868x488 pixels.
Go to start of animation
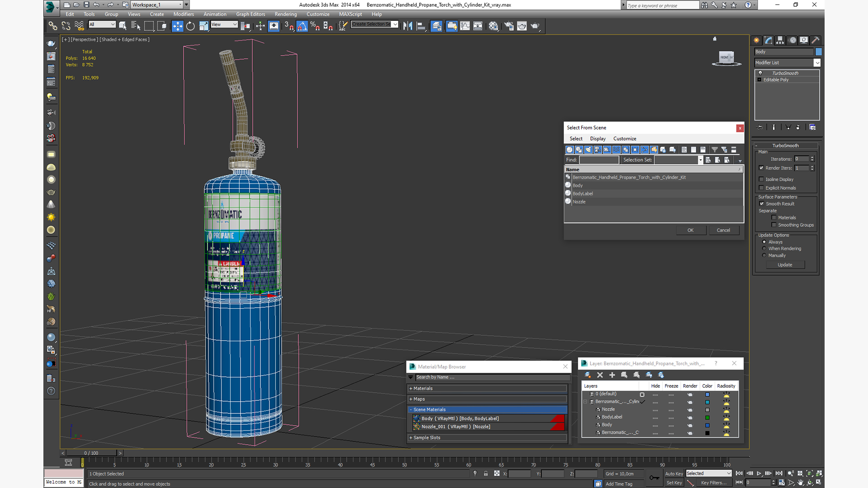[739, 474]
